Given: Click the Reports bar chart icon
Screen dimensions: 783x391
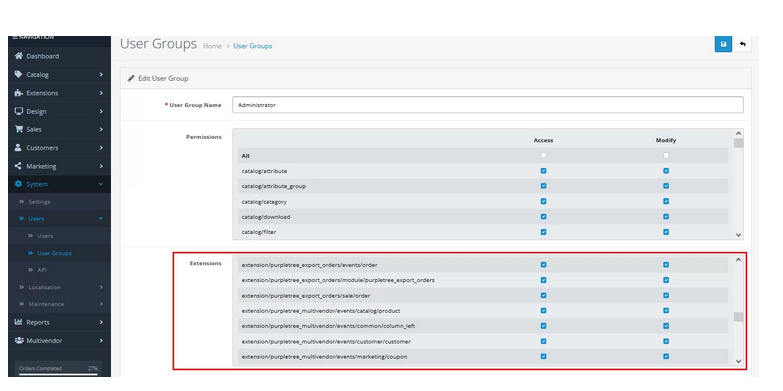Looking at the screenshot, I should [x=18, y=322].
